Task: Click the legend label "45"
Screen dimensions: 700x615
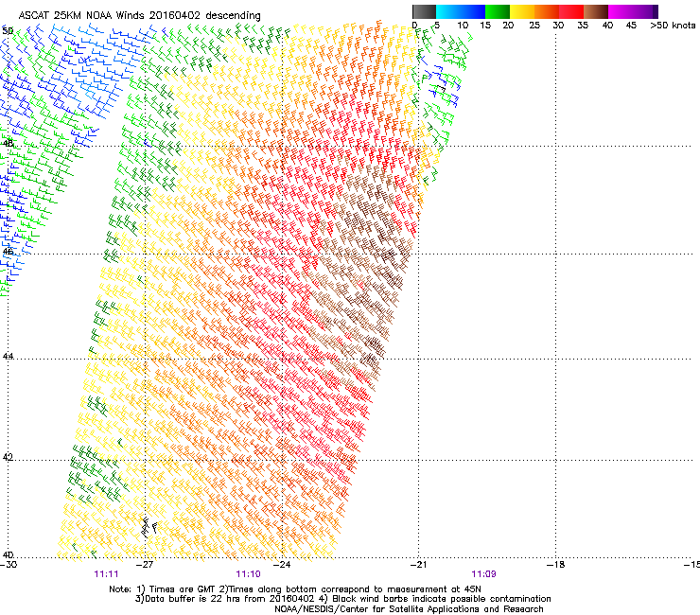Action: coord(631,26)
